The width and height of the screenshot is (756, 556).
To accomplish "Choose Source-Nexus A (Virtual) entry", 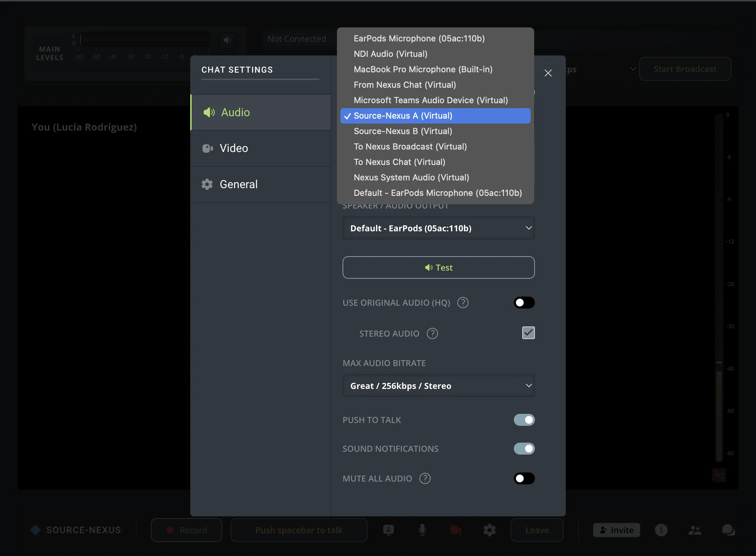I will (435, 115).
